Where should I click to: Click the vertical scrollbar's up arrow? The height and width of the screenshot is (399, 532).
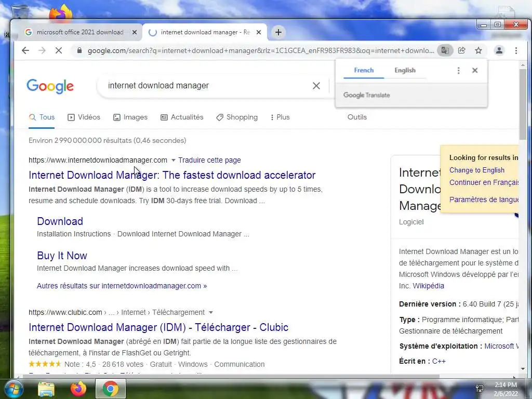(523, 64)
